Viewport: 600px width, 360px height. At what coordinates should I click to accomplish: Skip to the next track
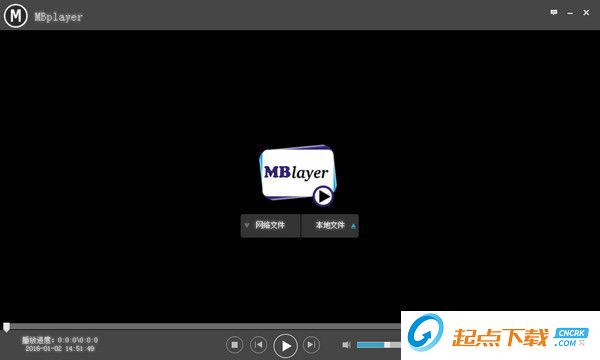coord(311,345)
